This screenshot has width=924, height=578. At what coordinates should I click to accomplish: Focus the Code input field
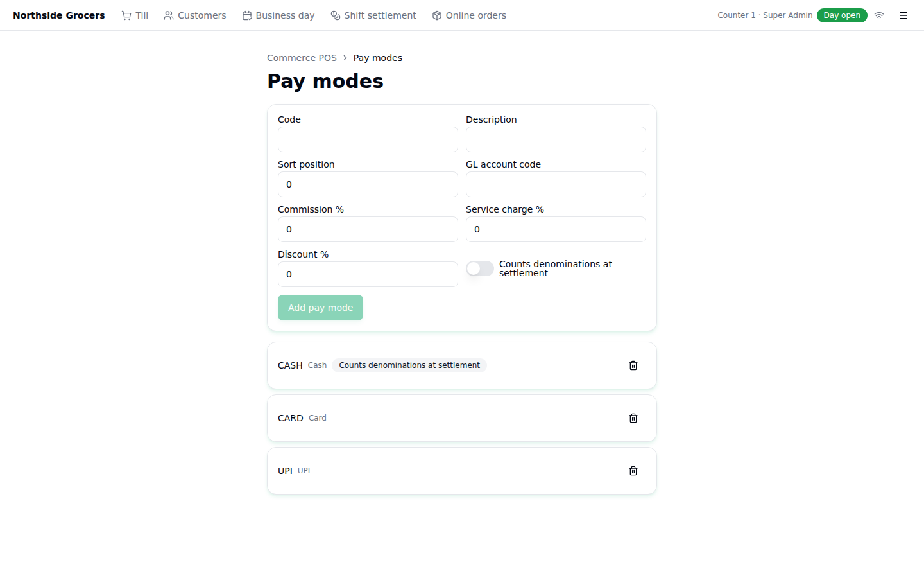(x=368, y=139)
